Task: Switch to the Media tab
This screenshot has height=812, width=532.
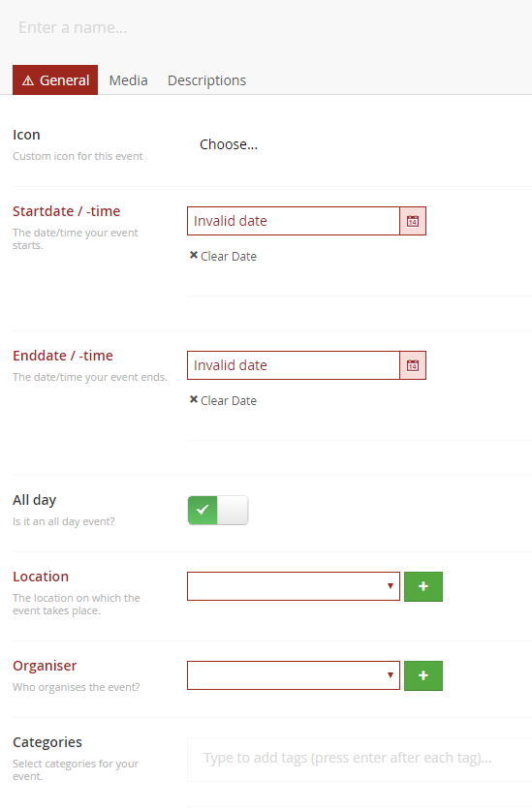Action: 129,80
